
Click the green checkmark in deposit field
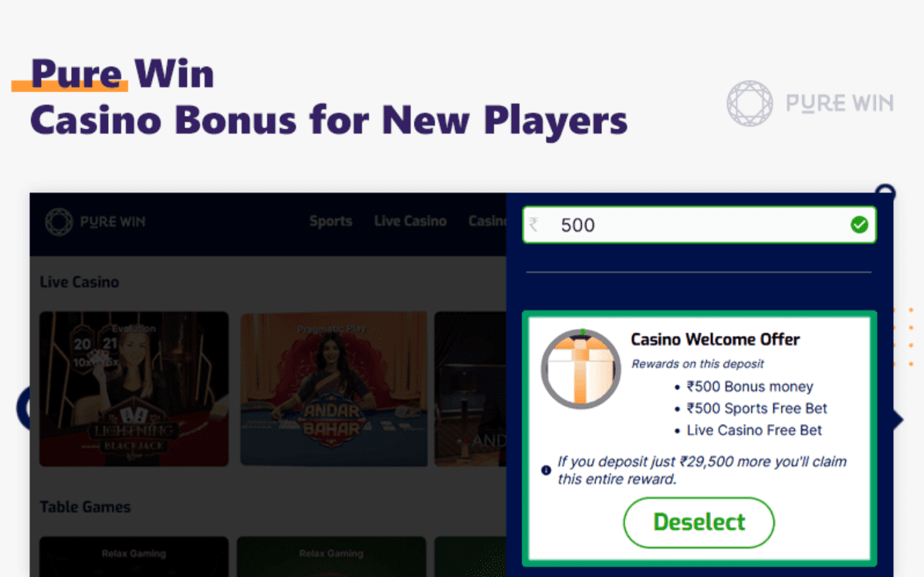pyautogui.click(x=859, y=225)
